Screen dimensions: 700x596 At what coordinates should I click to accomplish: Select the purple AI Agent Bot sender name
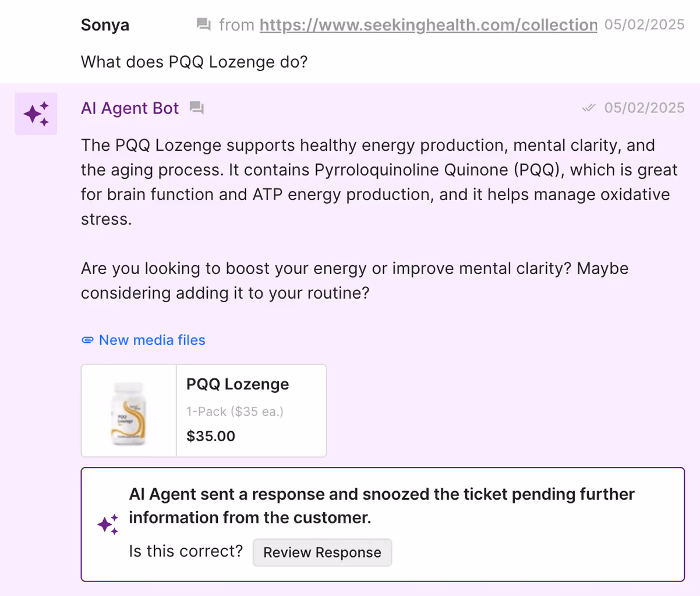tap(129, 108)
